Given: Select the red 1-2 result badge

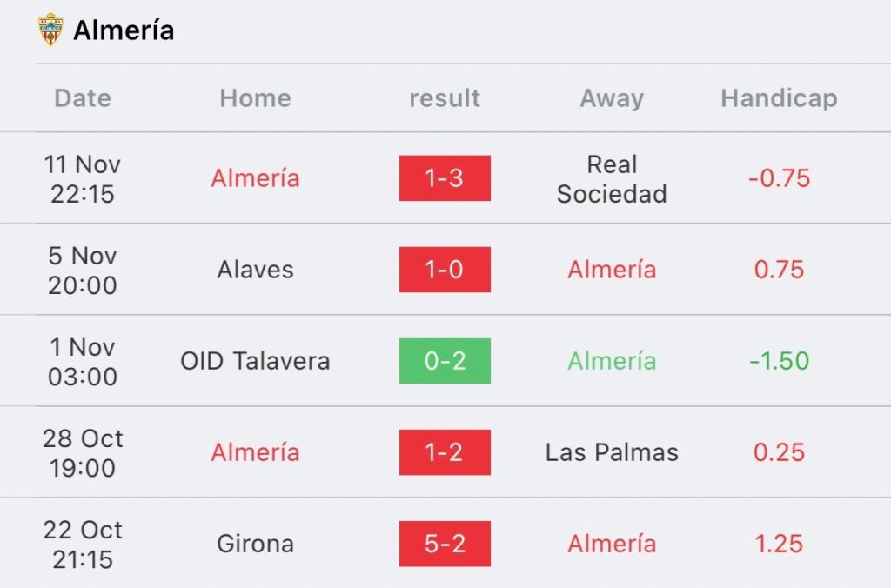Looking at the screenshot, I should click(445, 452).
